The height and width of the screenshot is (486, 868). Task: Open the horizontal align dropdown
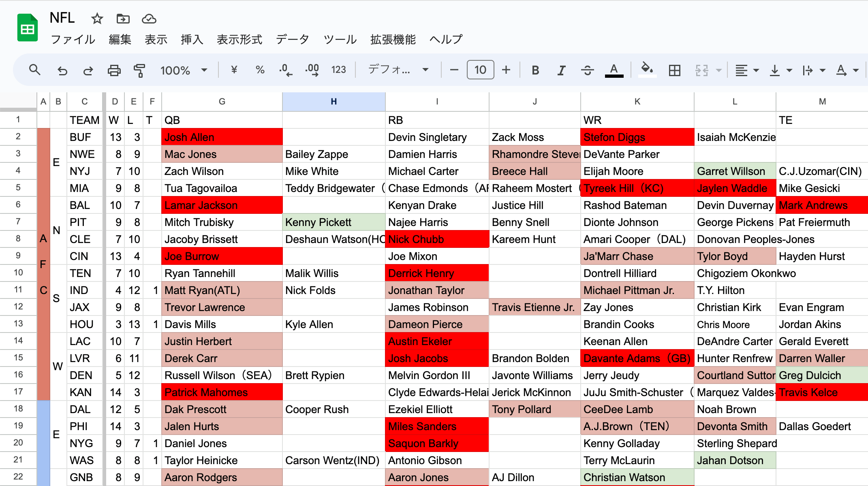click(x=747, y=70)
